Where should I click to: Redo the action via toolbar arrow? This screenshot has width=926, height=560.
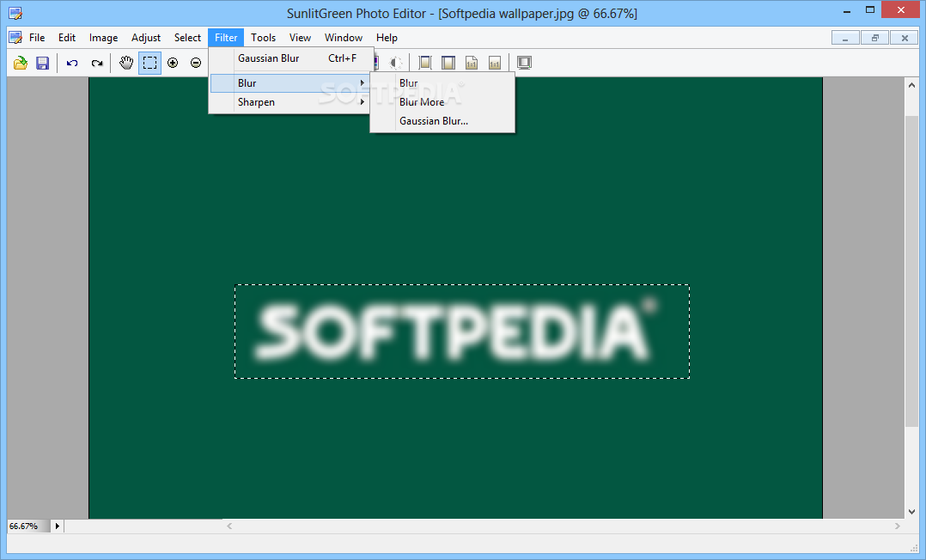[97, 63]
